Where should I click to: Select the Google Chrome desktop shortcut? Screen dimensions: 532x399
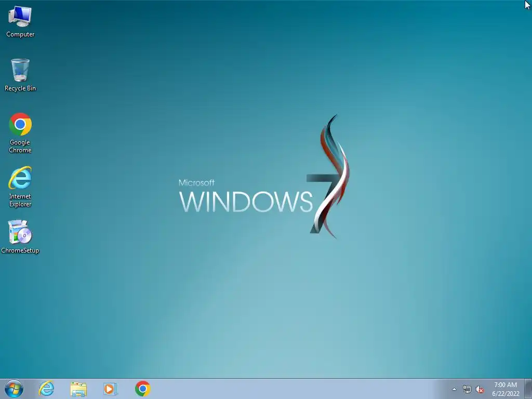tap(20, 133)
